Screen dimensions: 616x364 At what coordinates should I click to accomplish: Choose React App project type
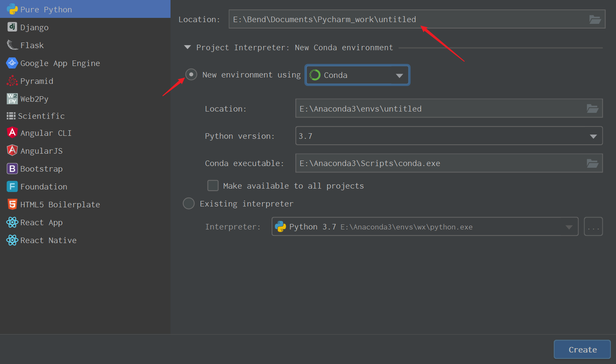(x=85, y=222)
